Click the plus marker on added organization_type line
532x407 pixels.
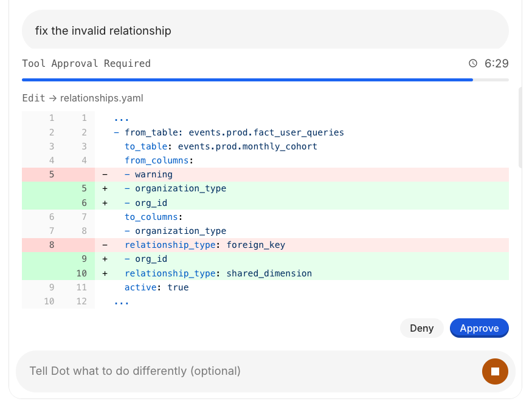click(x=105, y=188)
